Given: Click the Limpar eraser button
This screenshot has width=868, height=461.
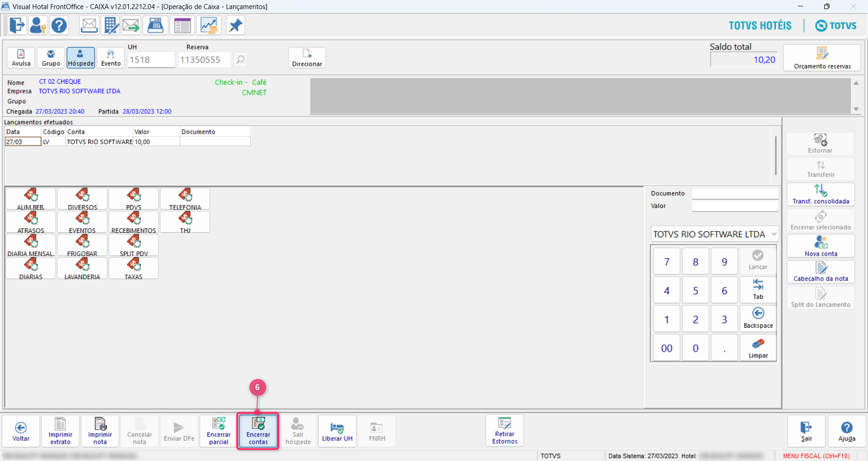Looking at the screenshot, I should [758, 348].
